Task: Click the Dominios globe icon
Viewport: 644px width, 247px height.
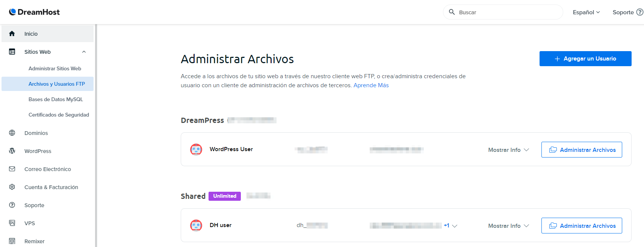Action: pos(12,133)
